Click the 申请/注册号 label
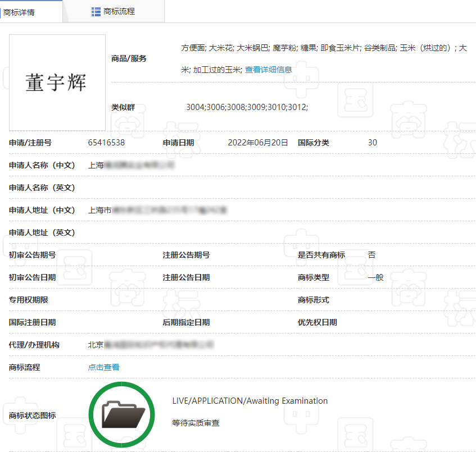This screenshot has width=476, height=452. [x=30, y=143]
